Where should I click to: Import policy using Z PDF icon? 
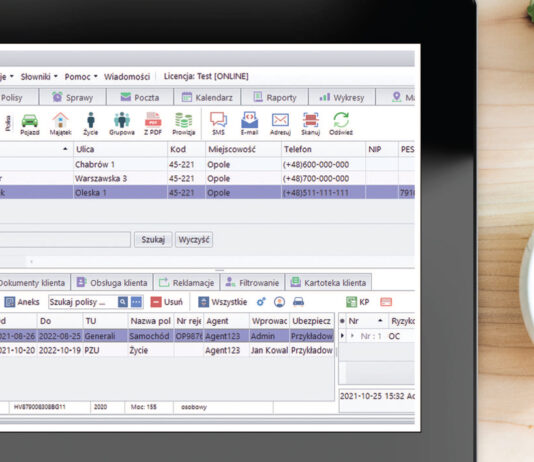pyautogui.click(x=153, y=124)
